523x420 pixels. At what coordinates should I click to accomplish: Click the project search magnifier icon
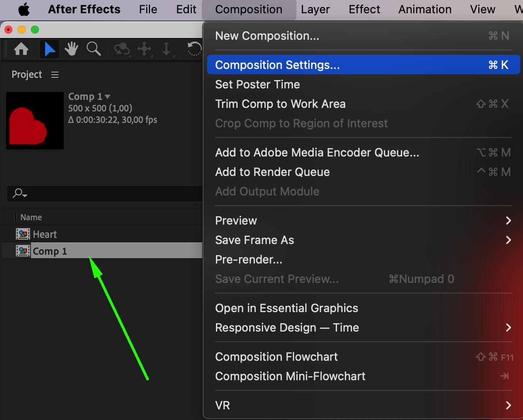click(x=19, y=193)
